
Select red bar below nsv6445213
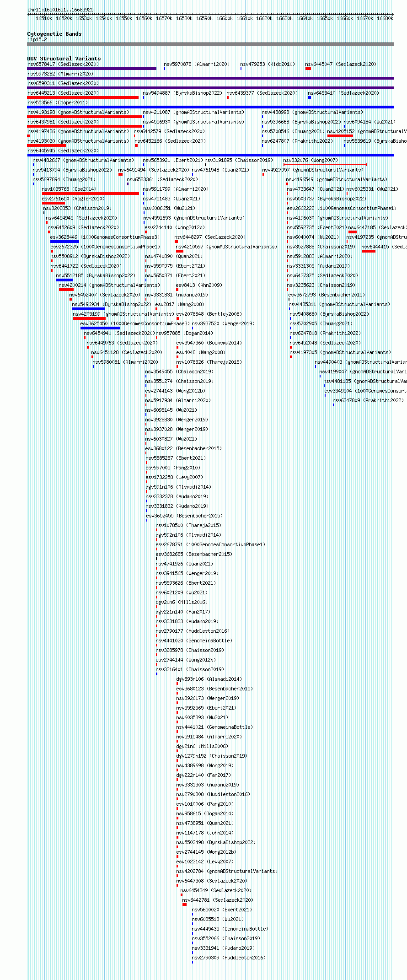pos(83,97)
